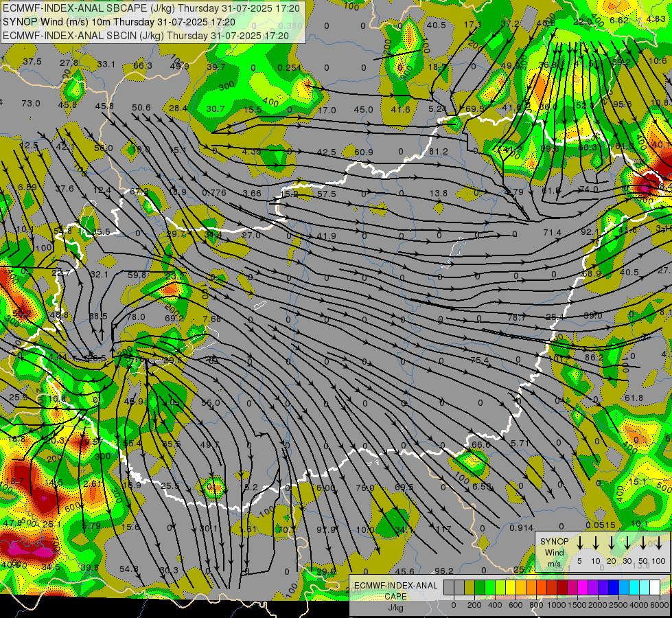Screen dimensions: 672x618
Task: Click the map value '66.3'
Action: tap(143, 66)
